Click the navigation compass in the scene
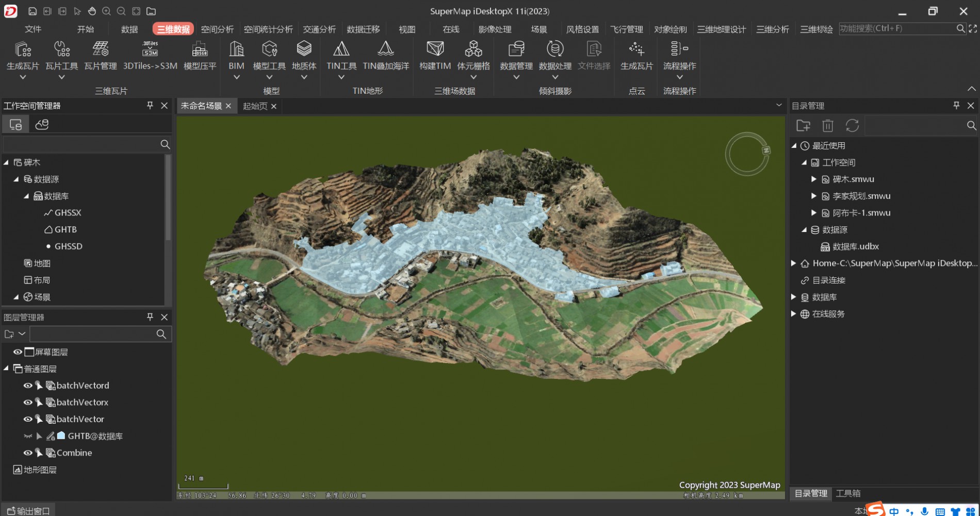Viewport: 980px width, 516px height. tap(747, 154)
